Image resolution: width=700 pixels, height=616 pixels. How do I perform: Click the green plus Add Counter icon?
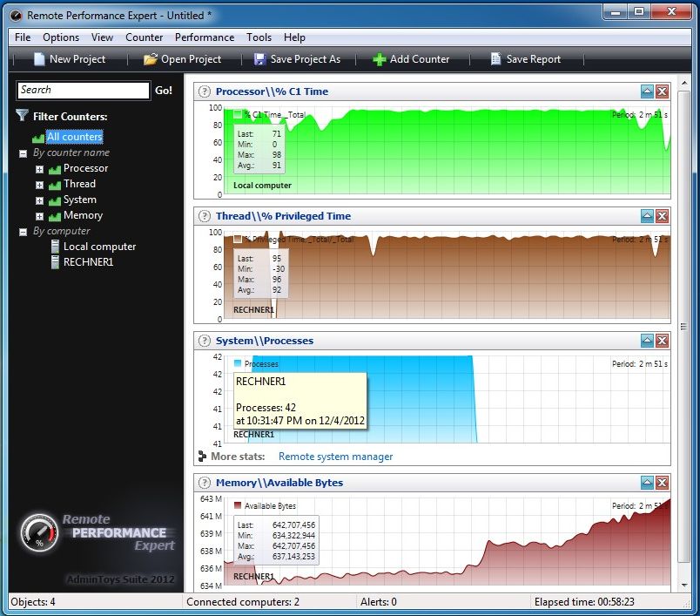point(379,59)
